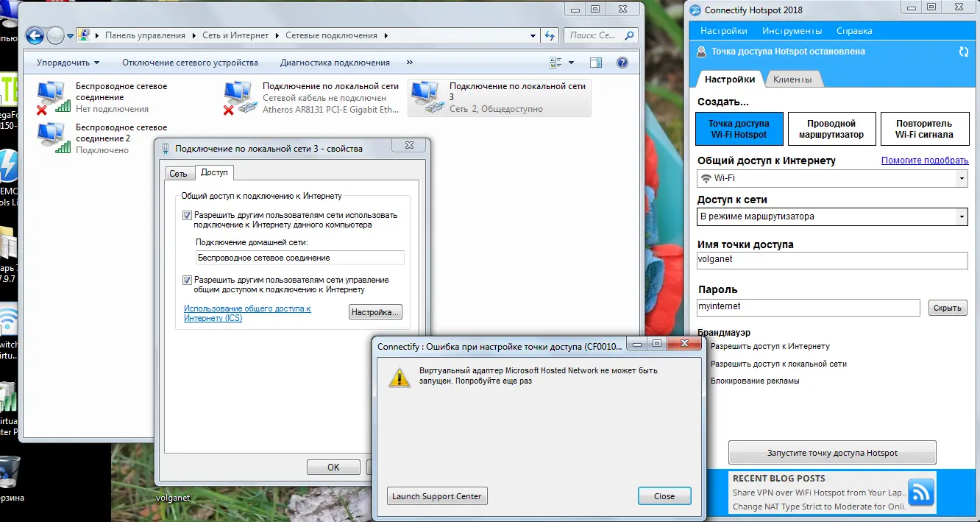The height and width of the screenshot is (522, 980).
Task: Open the Помогите подобрать link
Action: point(926,161)
